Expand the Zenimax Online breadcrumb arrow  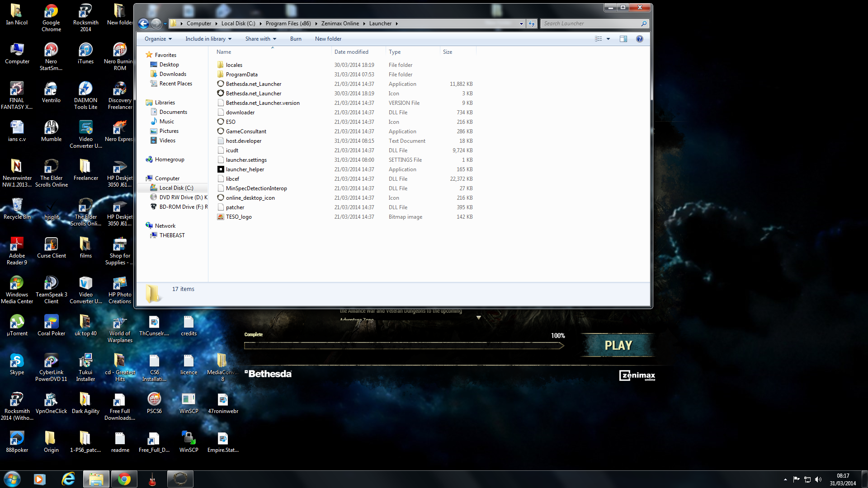click(364, 23)
